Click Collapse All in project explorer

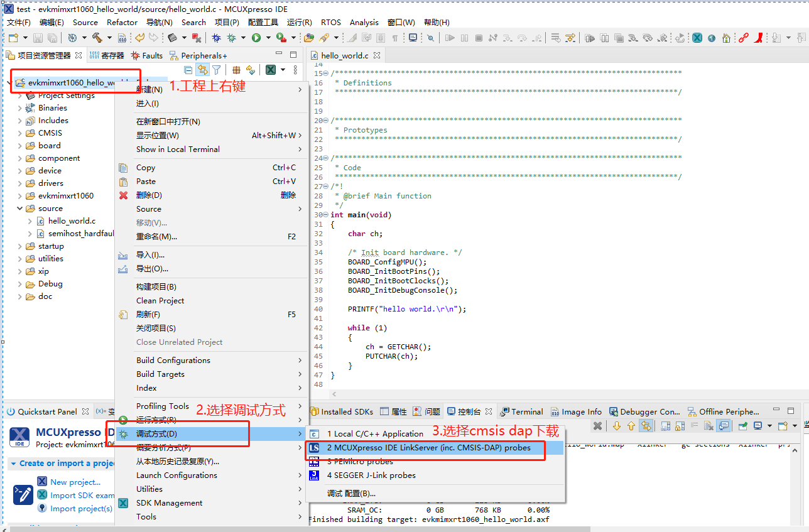[188, 70]
